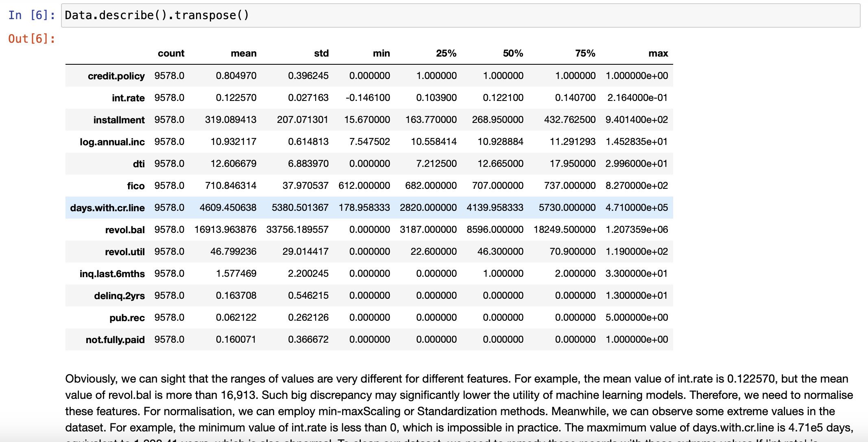Select the fico row label
The image size is (868, 442).
137,185
